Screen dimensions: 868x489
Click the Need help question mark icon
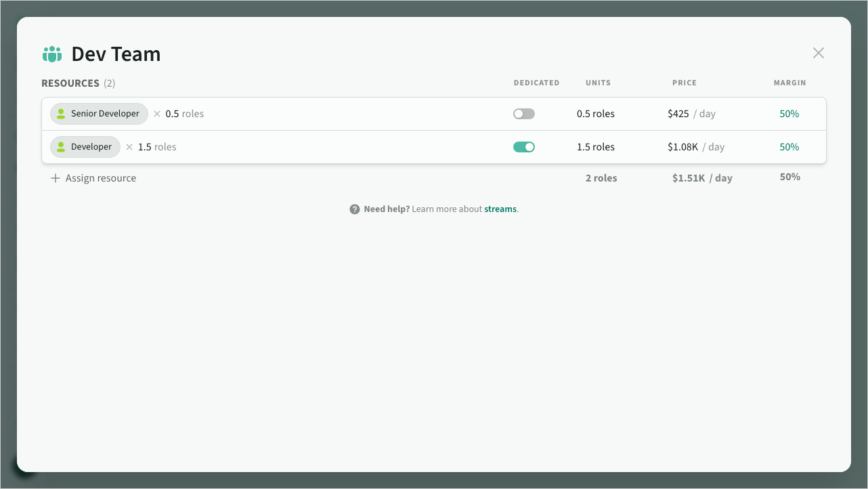pos(354,209)
